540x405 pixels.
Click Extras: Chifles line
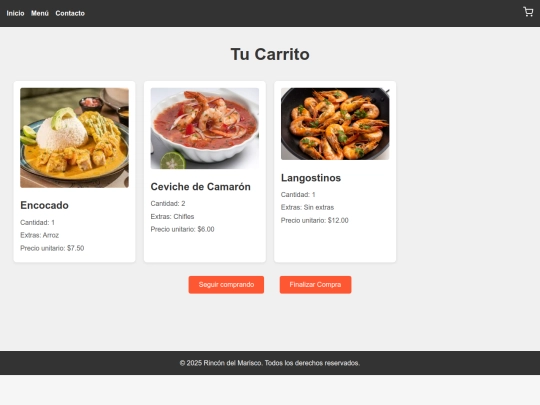coord(173,217)
